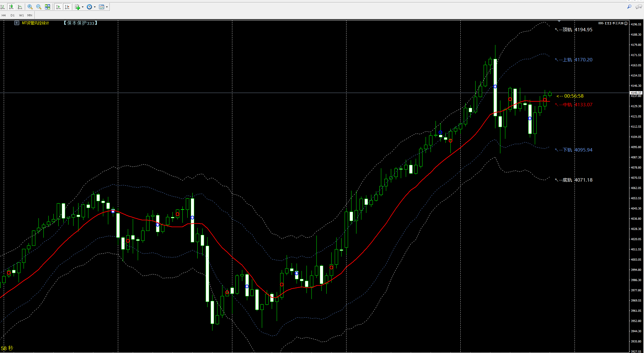
Task: Zoom out of the chart
Action: [x=39, y=7]
